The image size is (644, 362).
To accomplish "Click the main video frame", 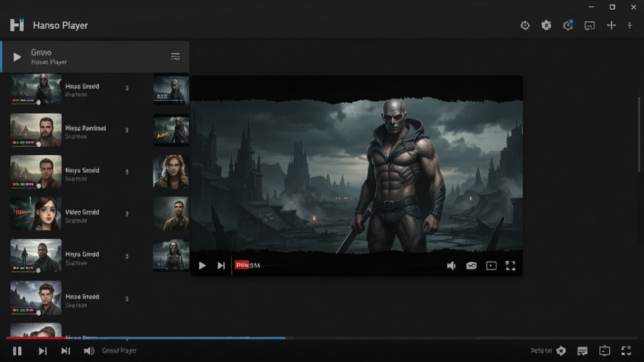I will 357,176.
